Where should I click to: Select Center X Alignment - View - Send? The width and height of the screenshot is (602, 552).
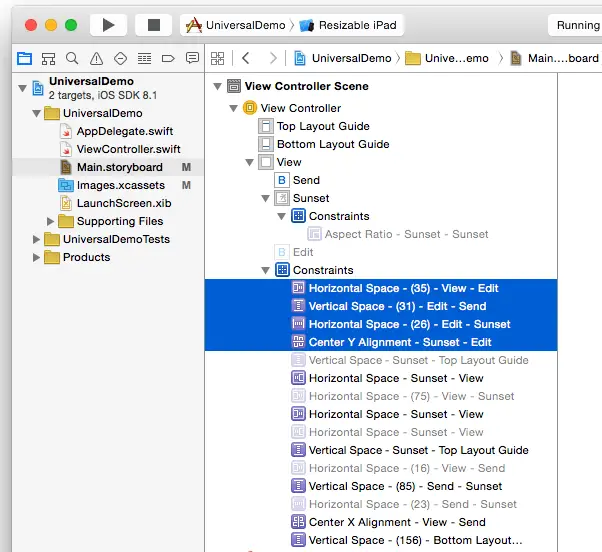396,522
